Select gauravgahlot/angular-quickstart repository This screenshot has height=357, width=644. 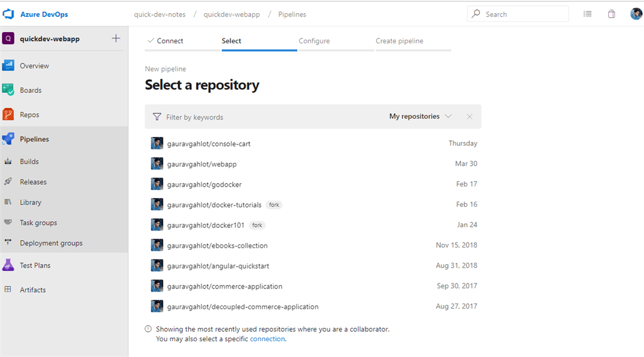point(313,265)
